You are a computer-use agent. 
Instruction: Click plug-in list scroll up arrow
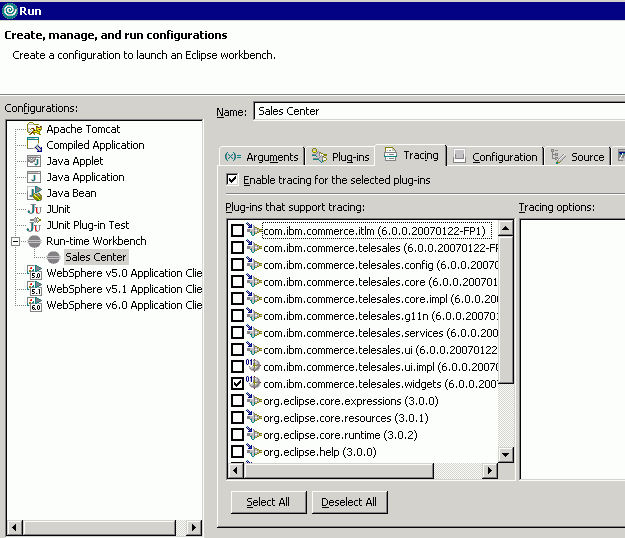505,228
